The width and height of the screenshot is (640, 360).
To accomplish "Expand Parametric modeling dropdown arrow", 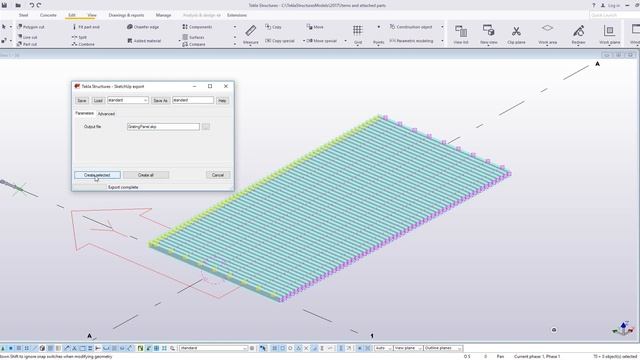I will click(442, 41).
